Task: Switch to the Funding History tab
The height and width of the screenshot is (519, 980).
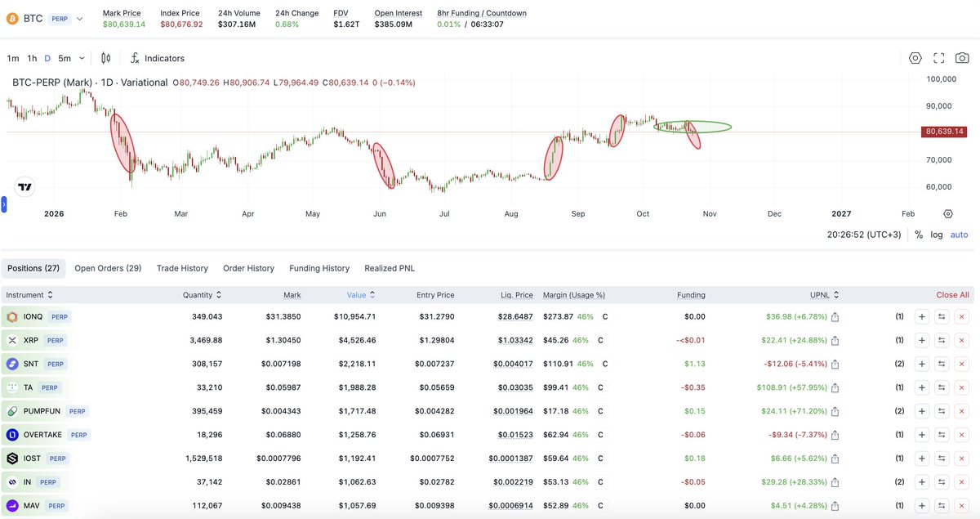Action: [319, 268]
